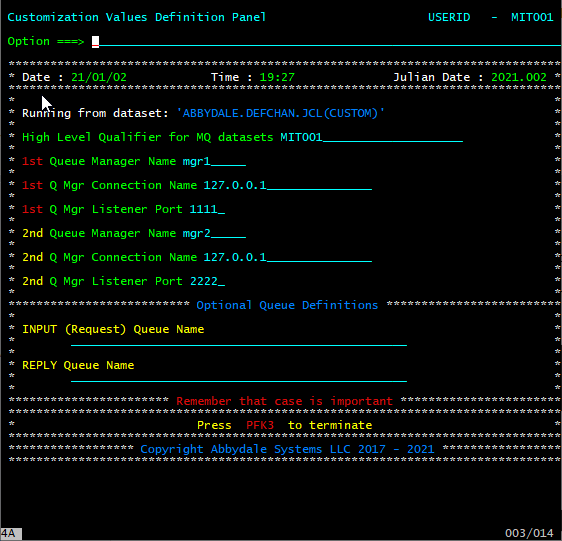Click the 2nd Q Mgr Connection Name field
562x541 pixels.
[288, 257]
